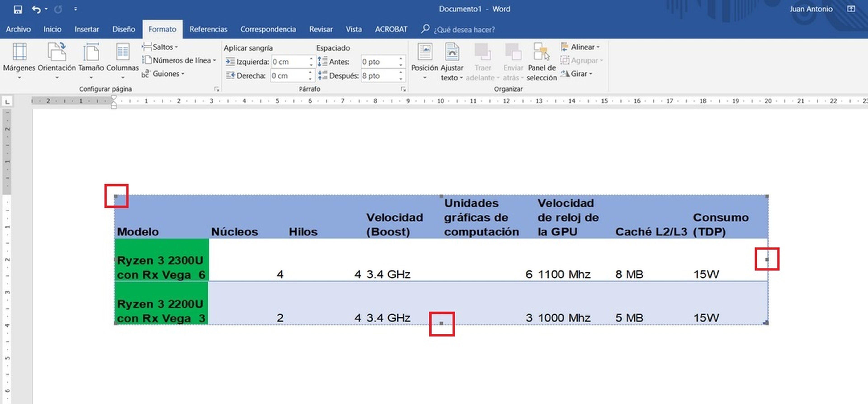Click the bottom-middle handle of the table image
The width and height of the screenshot is (868, 404).
[x=441, y=324]
